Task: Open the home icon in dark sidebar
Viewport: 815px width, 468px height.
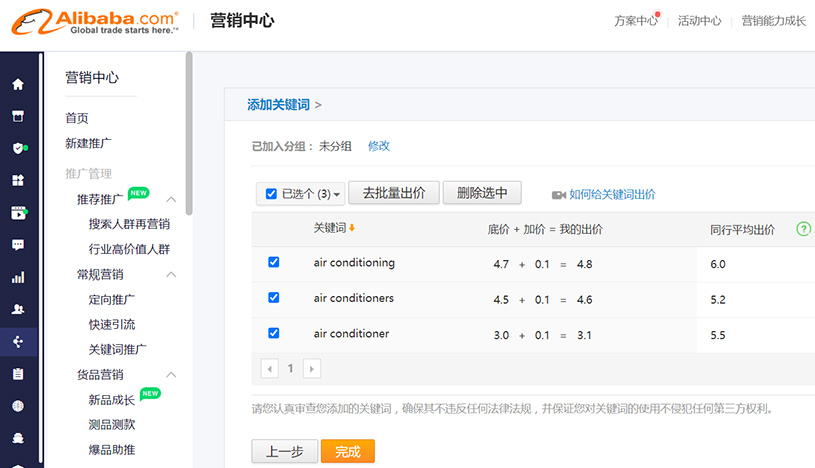Action: click(x=18, y=84)
